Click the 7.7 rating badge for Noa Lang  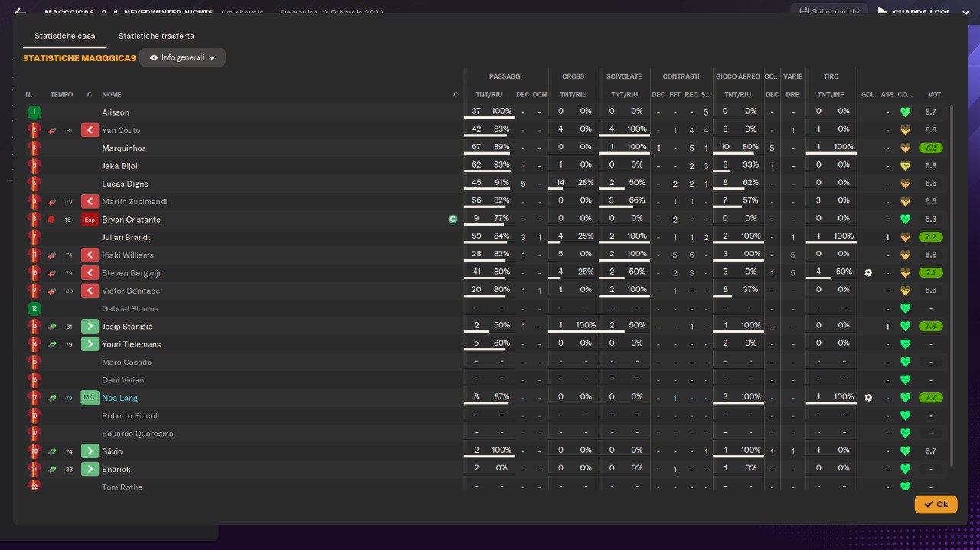point(932,398)
